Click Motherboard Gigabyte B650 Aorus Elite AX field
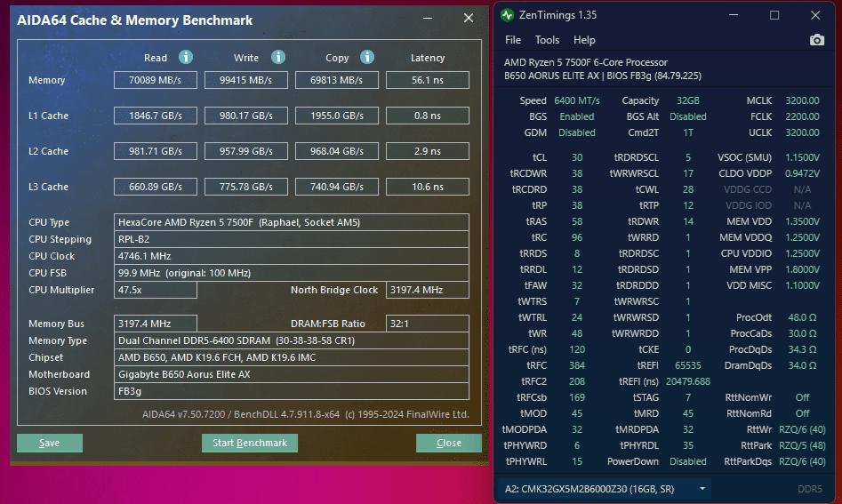Viewport: 842px width, 504px height. click(292, 374)
